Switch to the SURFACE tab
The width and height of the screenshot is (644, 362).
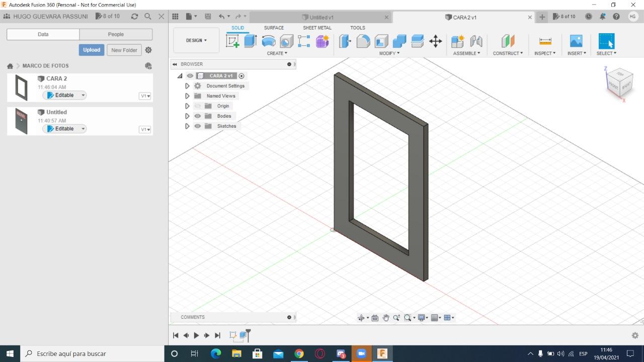click(274, 28)
